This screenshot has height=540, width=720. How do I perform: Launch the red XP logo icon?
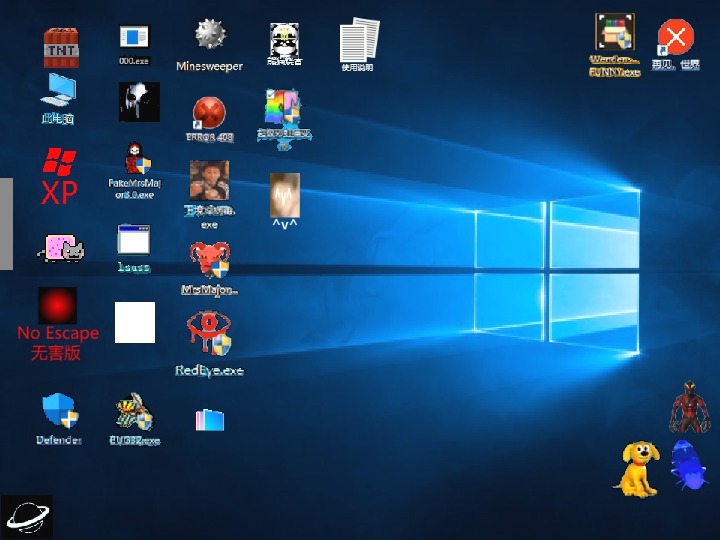[x=59, y=176]
